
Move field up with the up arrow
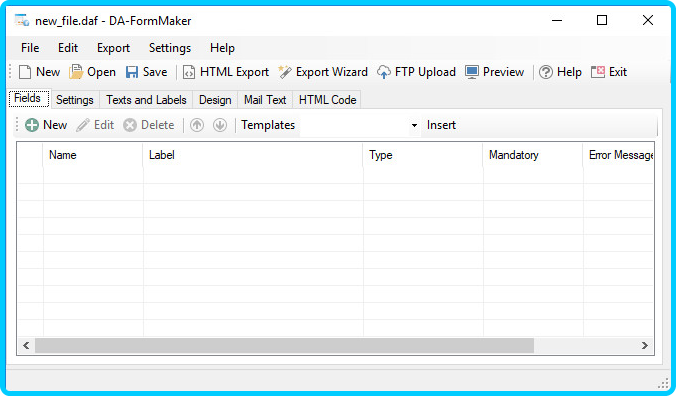click(x=197, y=125)
